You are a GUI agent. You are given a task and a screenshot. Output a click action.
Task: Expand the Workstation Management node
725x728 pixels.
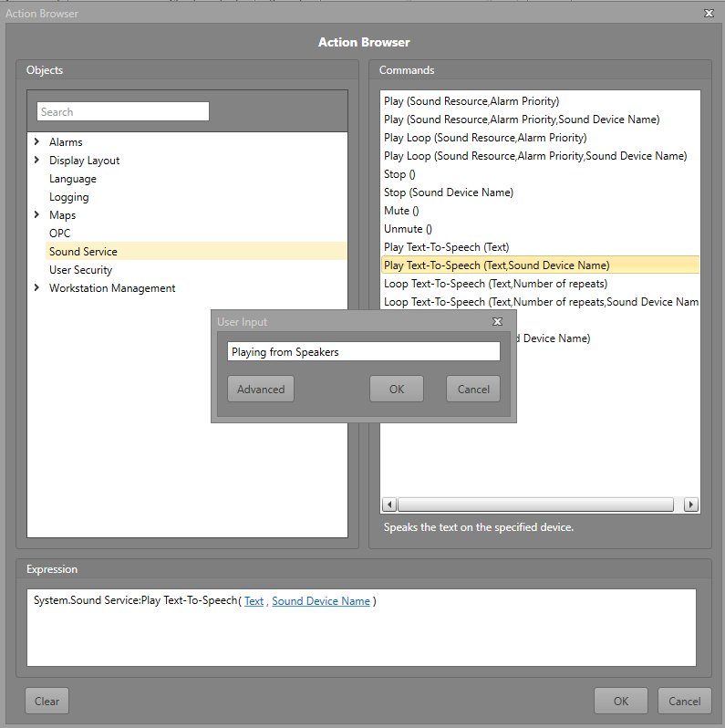click(x=36, y=287)
